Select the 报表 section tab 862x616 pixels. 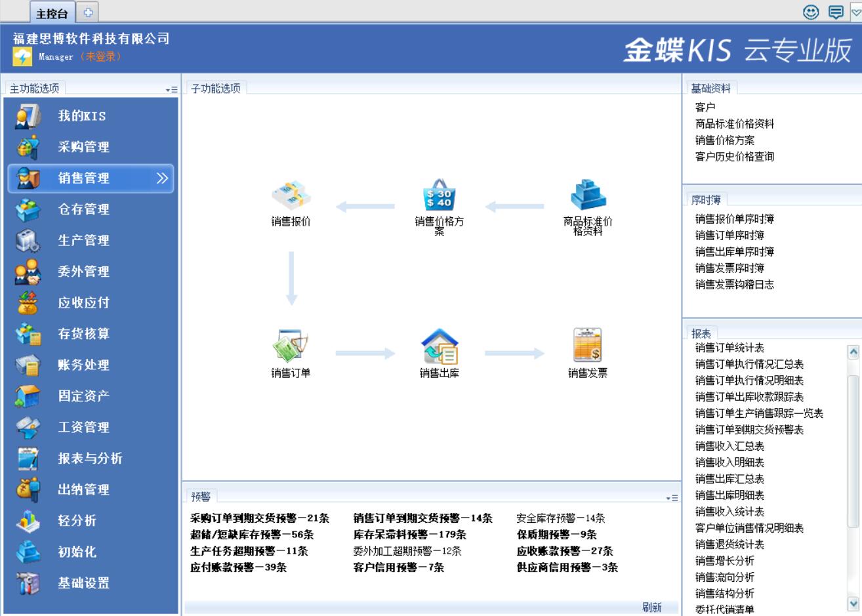tap(701, 333)
